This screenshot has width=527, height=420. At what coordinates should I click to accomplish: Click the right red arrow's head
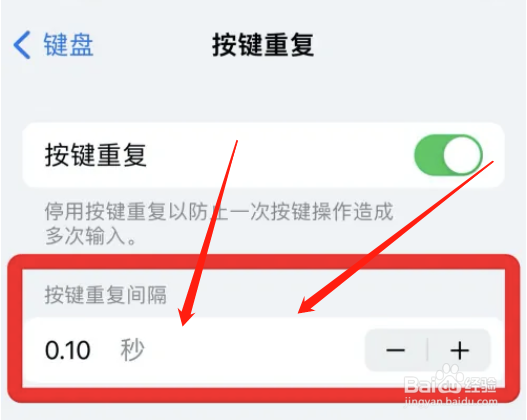click(x=306, y=306)
